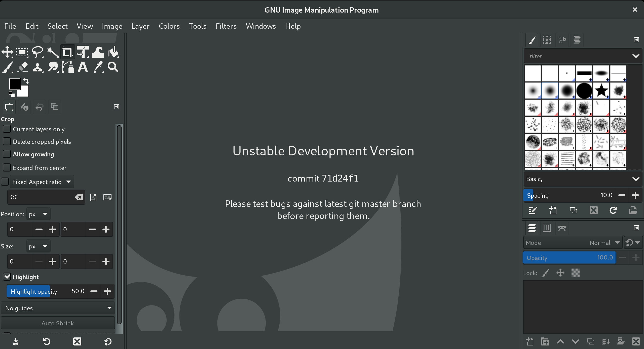Select the Bucket Fill tool
The width and height of the screenshot is (644, 349).
(113, 52)
